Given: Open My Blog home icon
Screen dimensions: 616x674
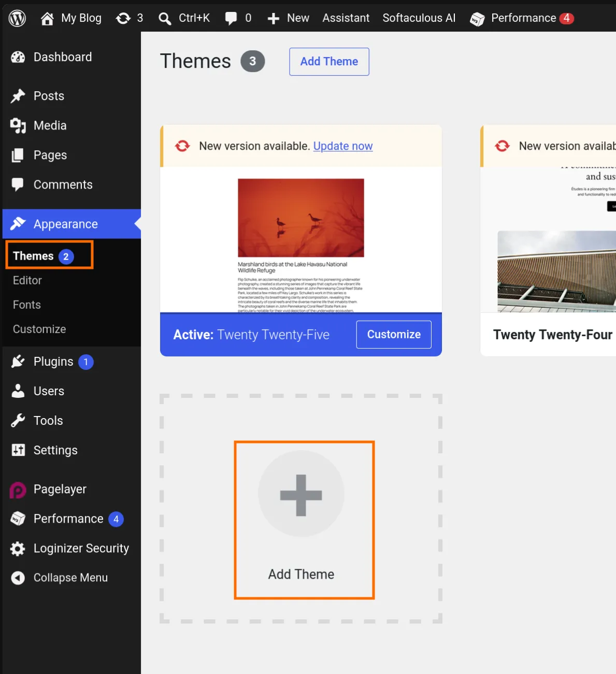Looking at the screenshot, I should click(x=47, y=19).
